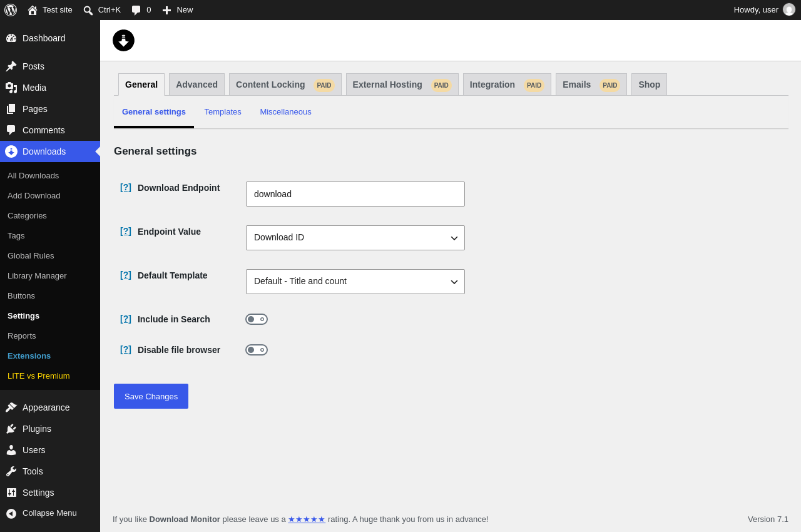Click the Plugins plug icon
This screenshot has width=801, height=532.
click(x=11, y=429)
